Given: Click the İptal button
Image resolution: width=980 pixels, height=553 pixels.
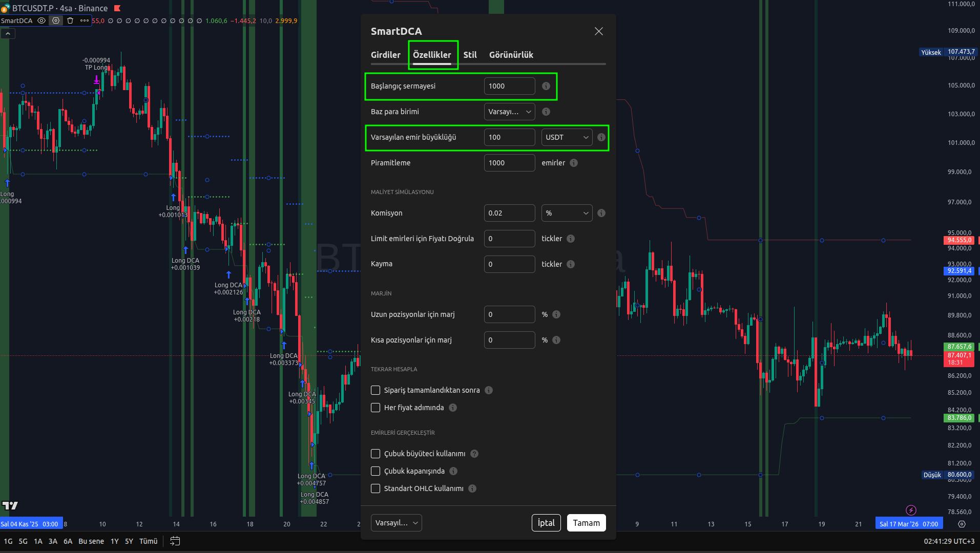Looking at the screenshot, I should (x=546, y=523).
